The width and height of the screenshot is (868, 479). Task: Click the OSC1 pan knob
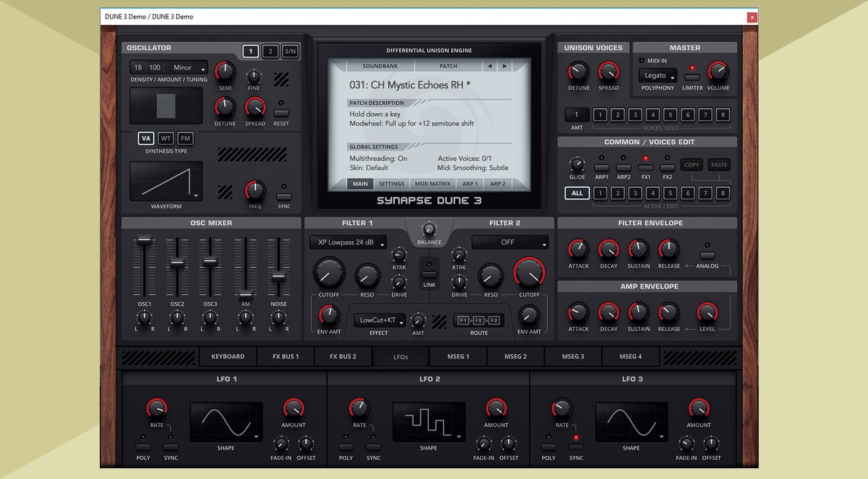[144, 318]
